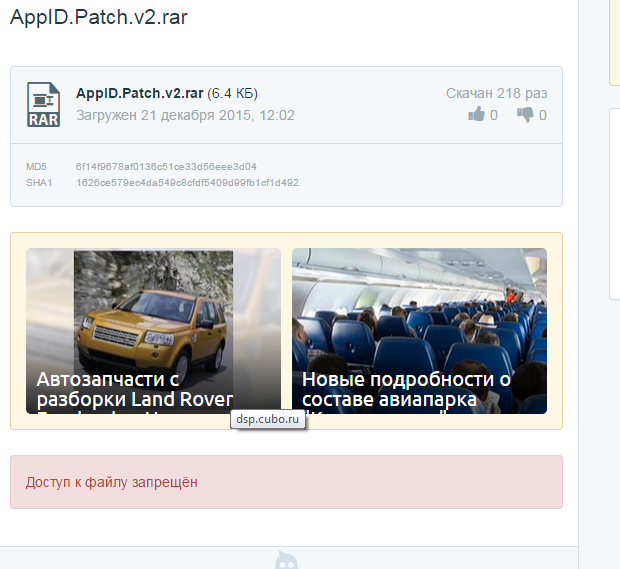The width and height of the screenshot is (620, 569).
Task: Click the thumbs down dislike icon
Action: tap(525, 114)
